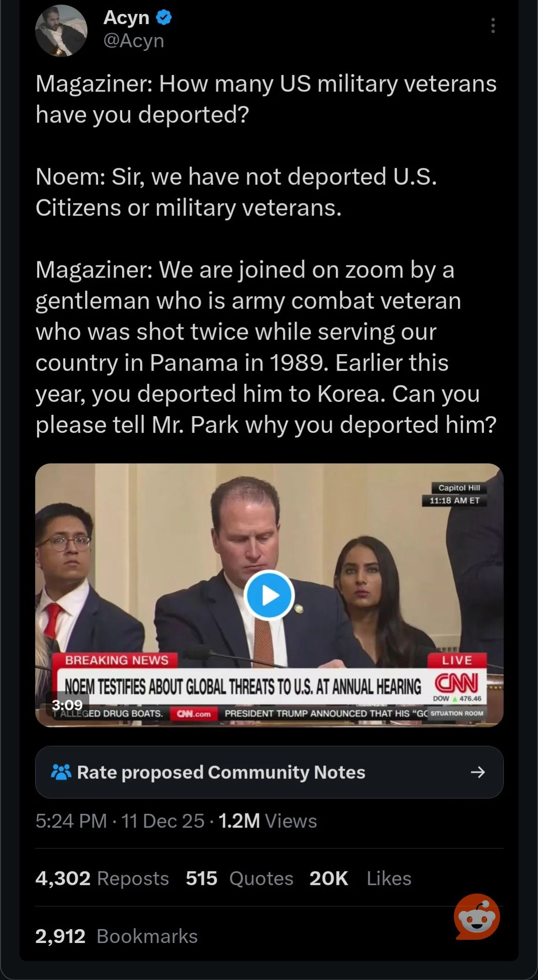Click the CNN logo in the video
The image size is (538, 980).
[x=456, y=683]
